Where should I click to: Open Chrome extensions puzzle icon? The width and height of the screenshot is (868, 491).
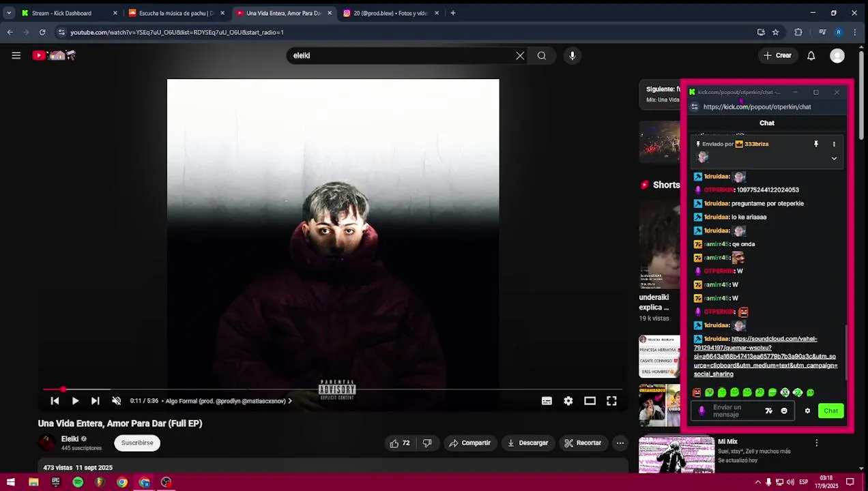pyautogui.click(x=798, y=32)
